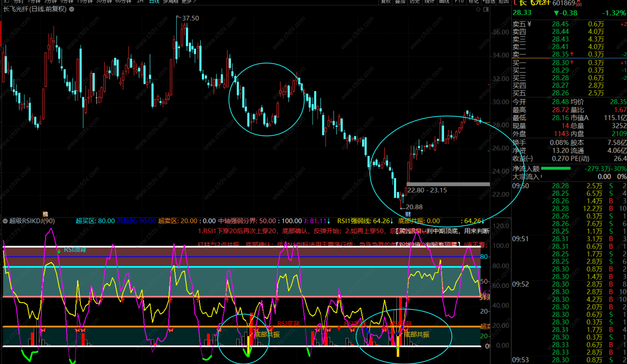Click the green RSI顶背 arrow marker
This screenshot has height=364, width=627.
tap(59, 251)
